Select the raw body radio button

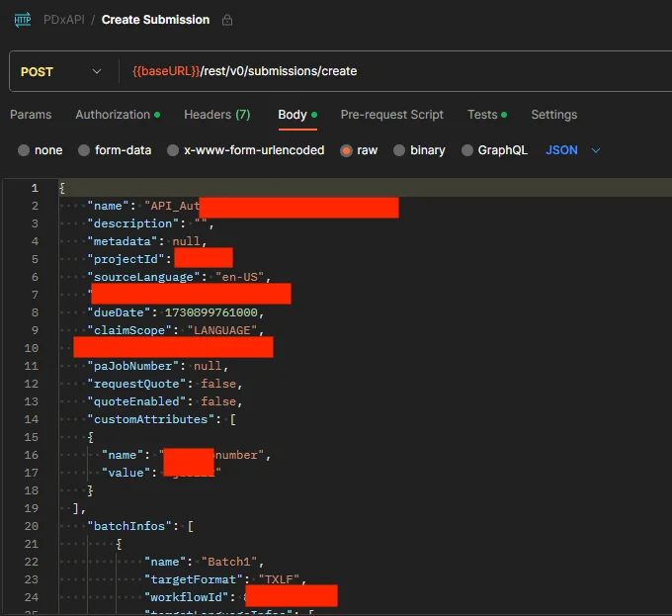pyautogui.click(x=346, y=150)
